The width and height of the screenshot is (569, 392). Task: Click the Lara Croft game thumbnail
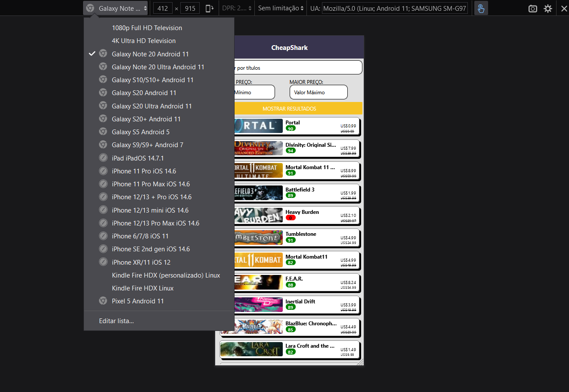[252, 349]
